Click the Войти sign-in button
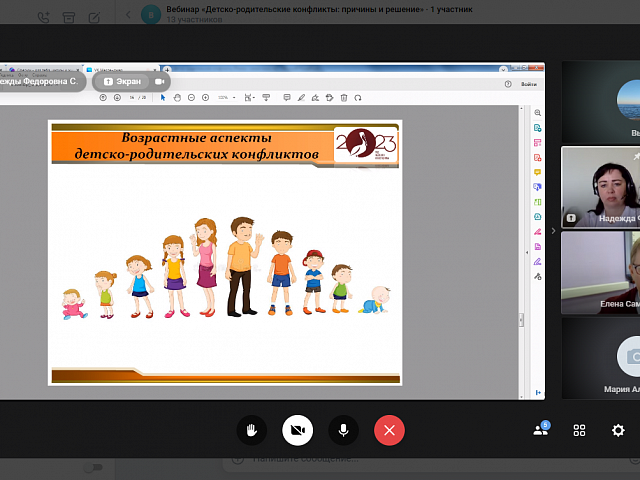This screenshot has height=480, width=640. pyautogui.click(x=528, y=84)
